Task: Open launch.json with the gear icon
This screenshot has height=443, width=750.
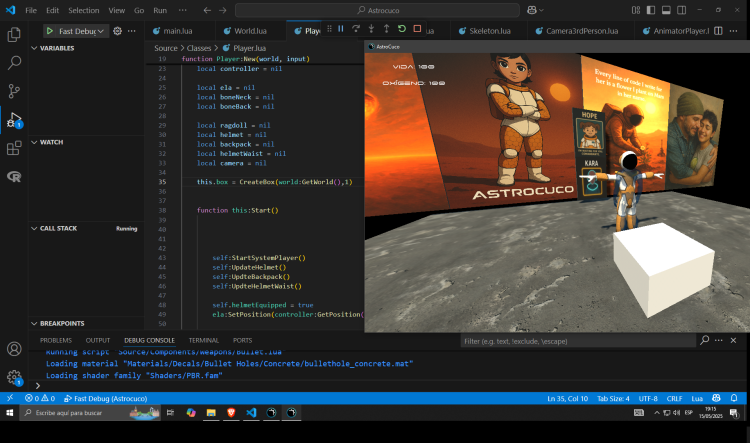Action: pos(118,31)
